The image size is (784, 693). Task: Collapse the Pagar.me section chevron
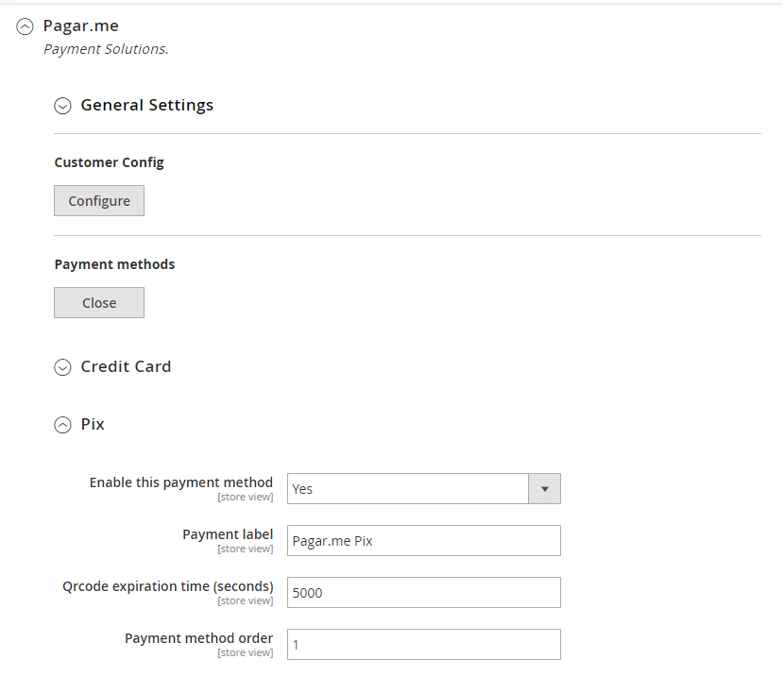(25, 26)
